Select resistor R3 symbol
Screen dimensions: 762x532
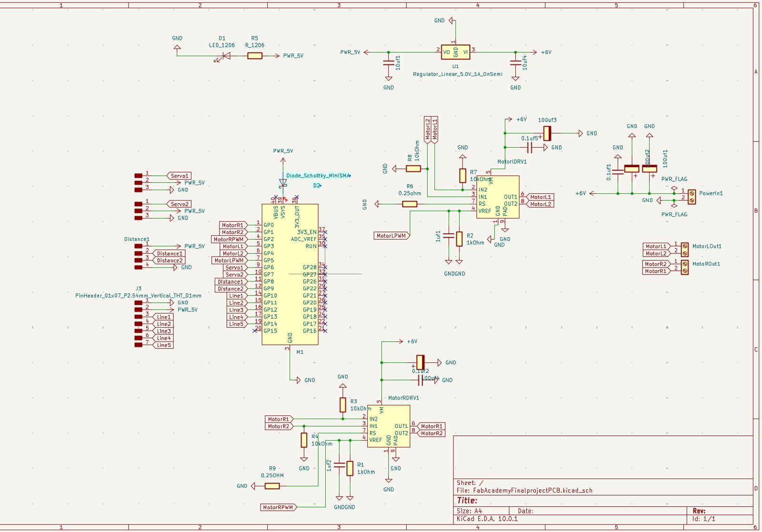tap(342, 405)
